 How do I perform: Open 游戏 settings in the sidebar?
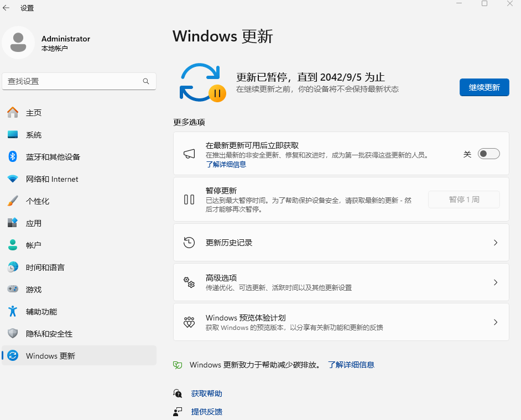tap(79, 289)
